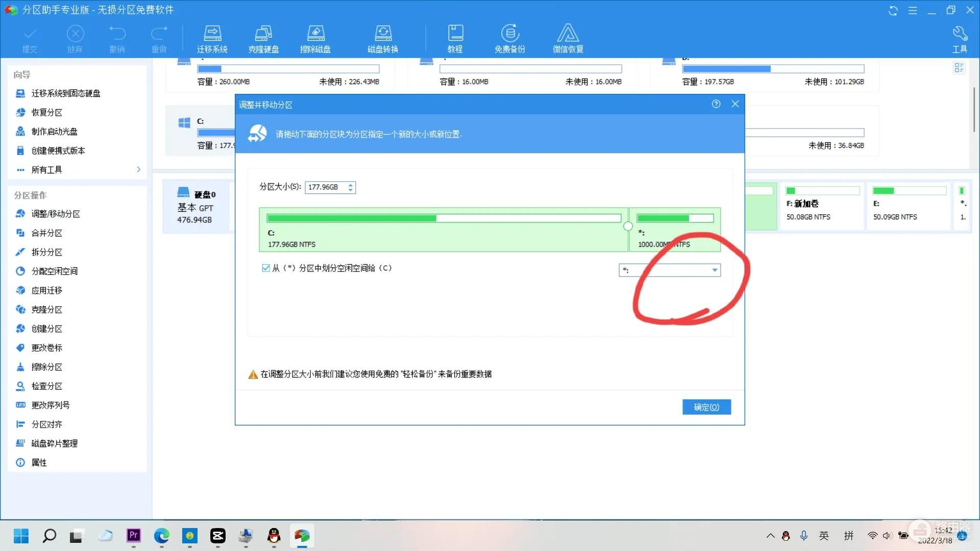Click the 免费备份 (Free Backup) icon
Viewport: 980px width, 551px height.
point(509,38)
